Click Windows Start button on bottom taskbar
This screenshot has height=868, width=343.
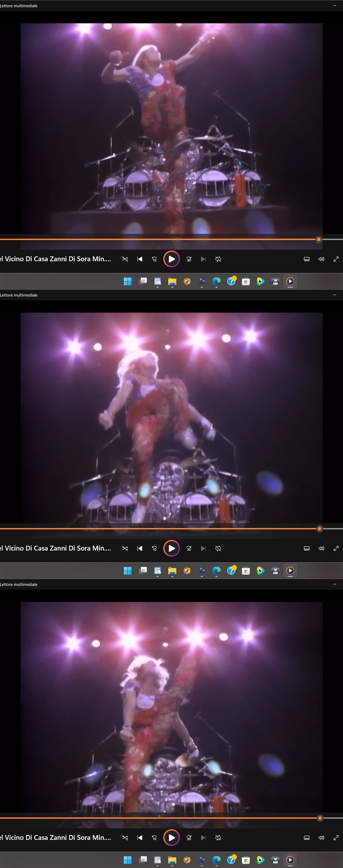128,860
